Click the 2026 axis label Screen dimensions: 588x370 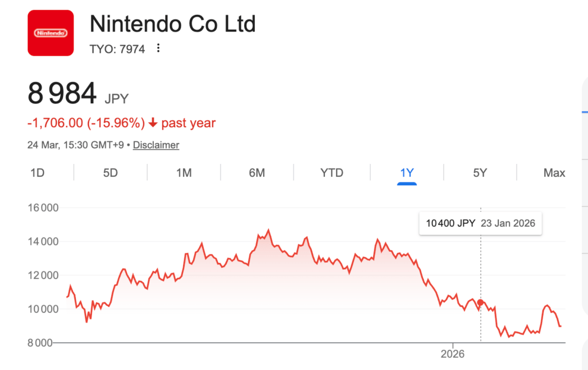452,354
